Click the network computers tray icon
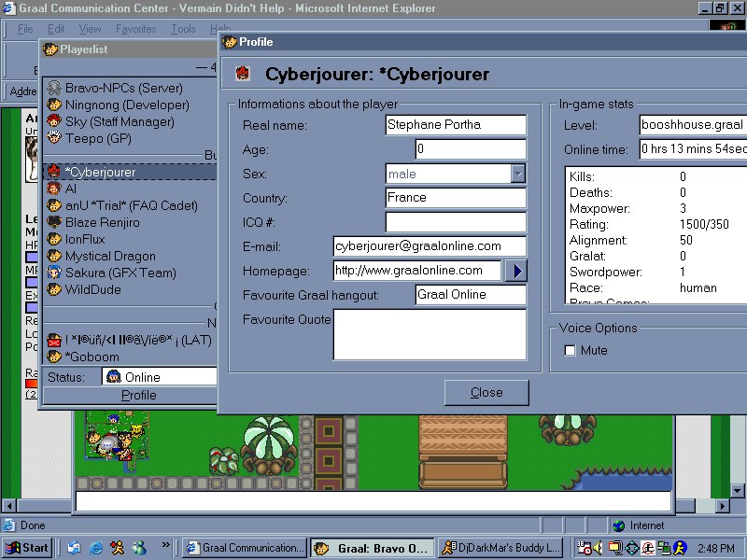The width and height of the screenshot is (747, 560). (664, 548)
